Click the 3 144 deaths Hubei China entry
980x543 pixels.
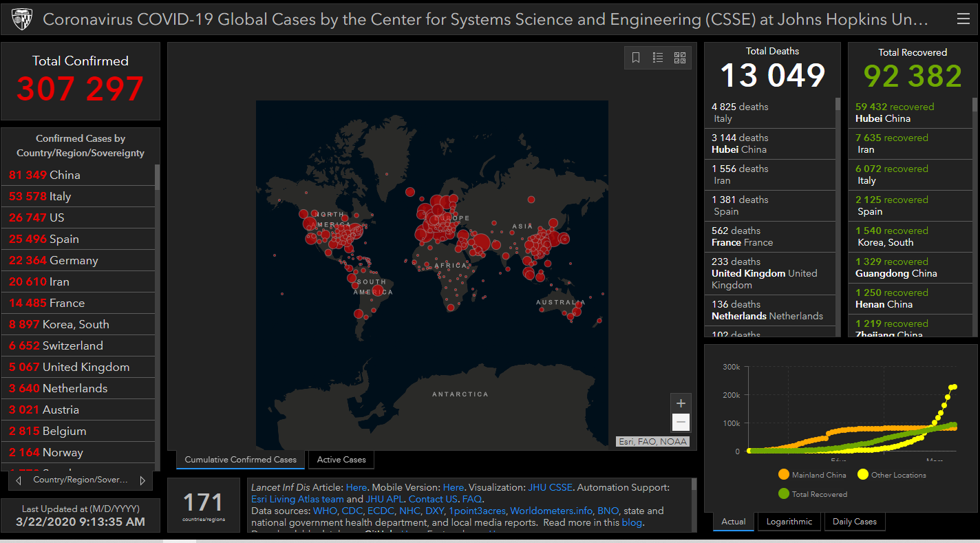pos(769,144)
